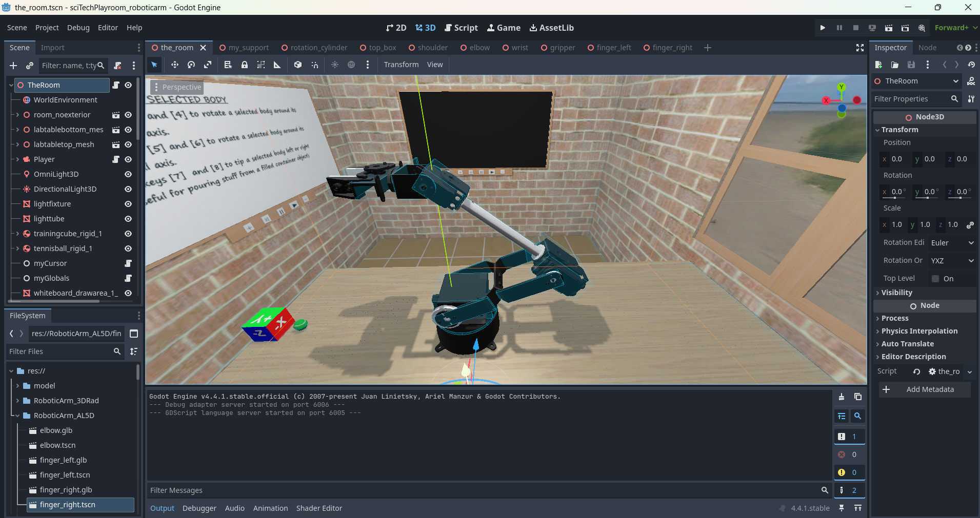Open the Debug menu
Image resolution: width=980 pixels, height=518 pixels.
78,28
